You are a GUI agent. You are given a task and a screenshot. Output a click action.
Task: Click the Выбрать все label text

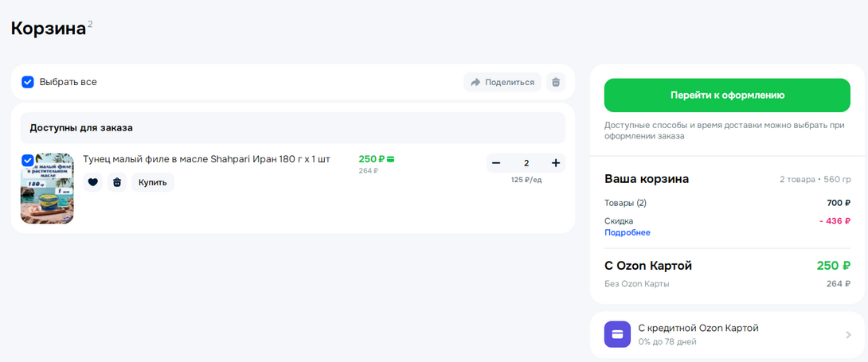[68, 82]
